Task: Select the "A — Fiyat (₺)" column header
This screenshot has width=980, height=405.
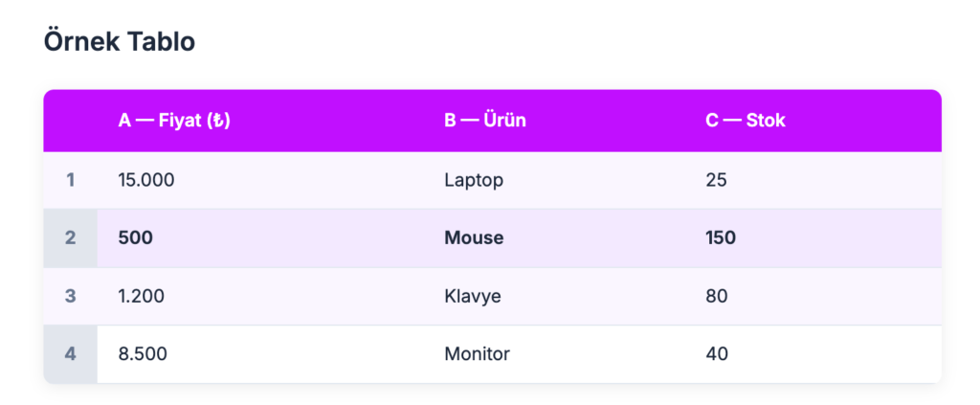Action: tap(174, 121)
